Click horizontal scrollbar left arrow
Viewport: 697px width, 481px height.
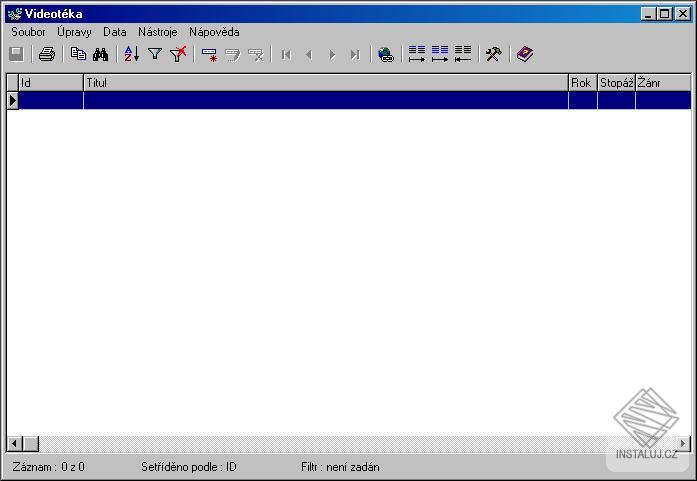15,443
